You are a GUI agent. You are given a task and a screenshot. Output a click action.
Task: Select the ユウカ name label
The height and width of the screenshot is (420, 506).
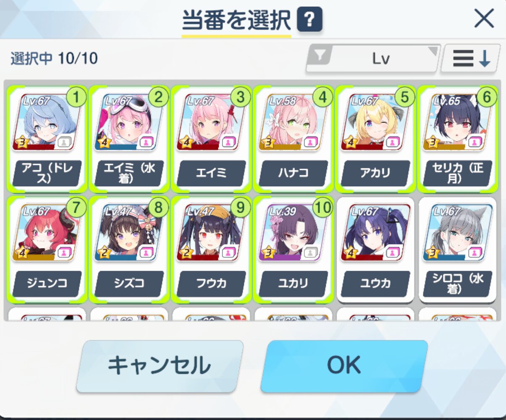coord(375,284)
